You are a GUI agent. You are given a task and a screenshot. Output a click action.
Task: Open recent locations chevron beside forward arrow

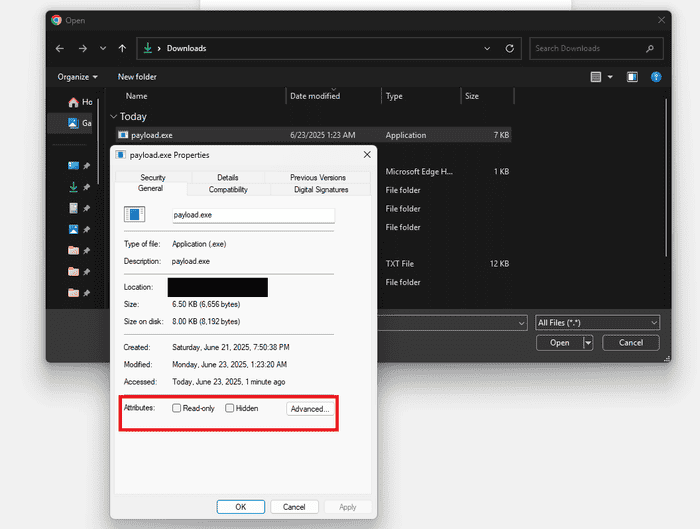click(x=103, y=48)
